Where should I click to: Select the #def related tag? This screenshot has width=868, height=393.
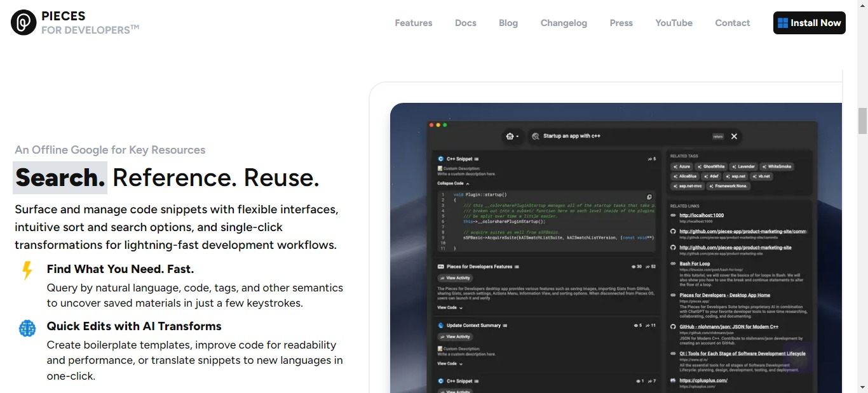[712, 177]
